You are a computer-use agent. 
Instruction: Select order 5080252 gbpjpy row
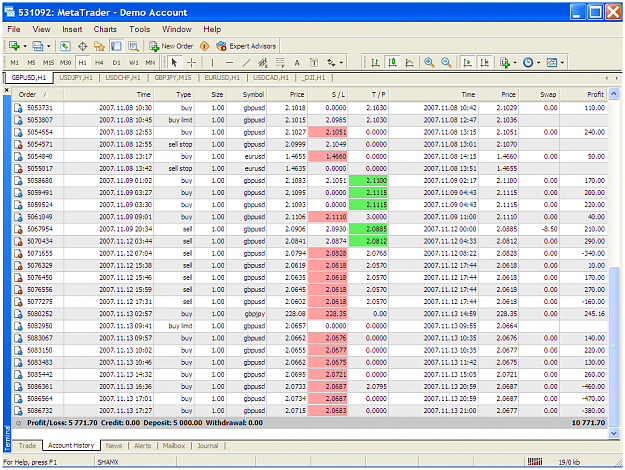[x=310, y=314]
